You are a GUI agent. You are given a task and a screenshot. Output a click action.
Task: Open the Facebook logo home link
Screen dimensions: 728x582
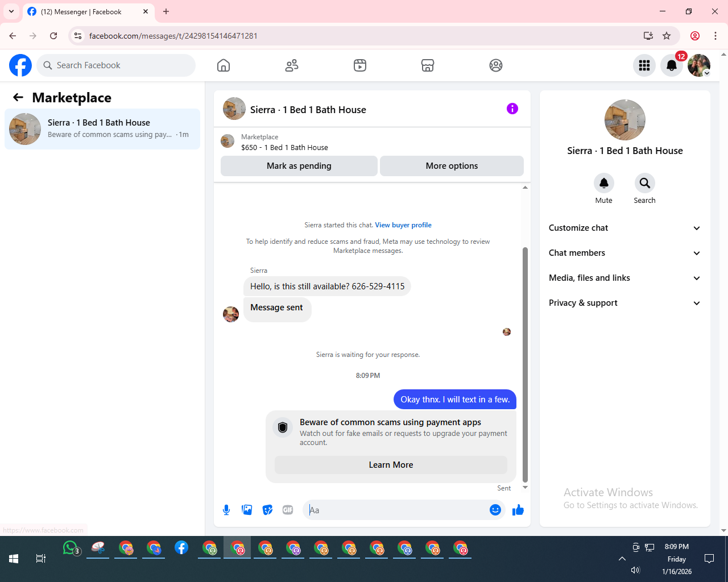(20, 65)
